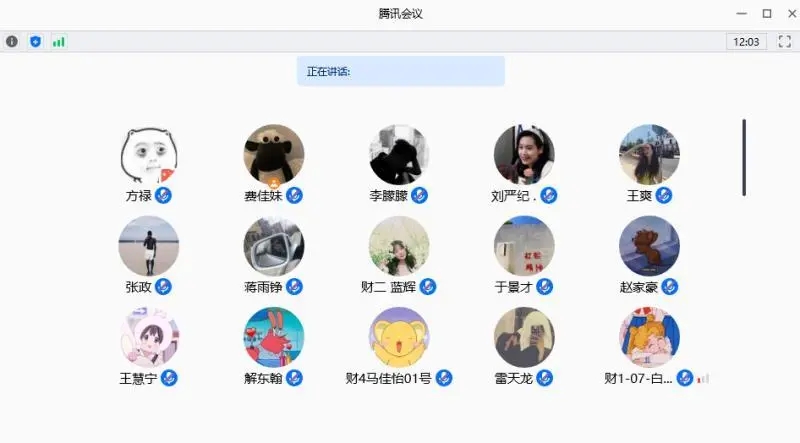Click the 12:03 meeting timer

coord(746,42)
